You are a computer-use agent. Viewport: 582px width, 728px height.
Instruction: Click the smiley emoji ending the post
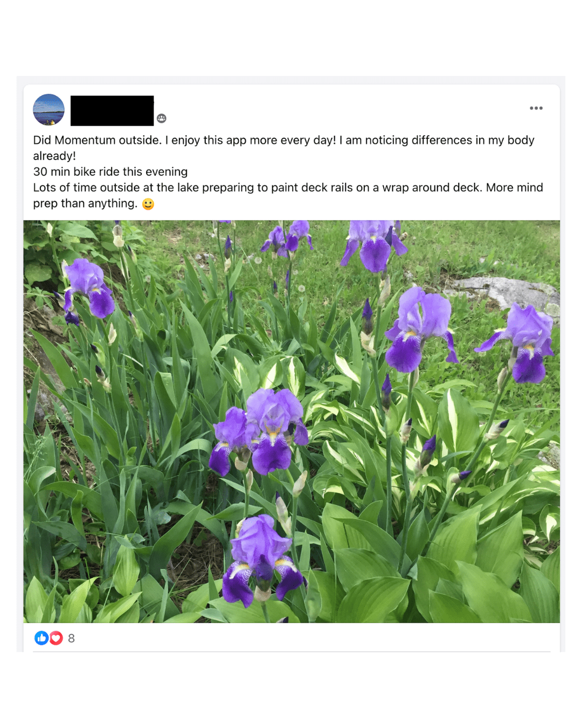pyautogui.click(x=148, y=204)
